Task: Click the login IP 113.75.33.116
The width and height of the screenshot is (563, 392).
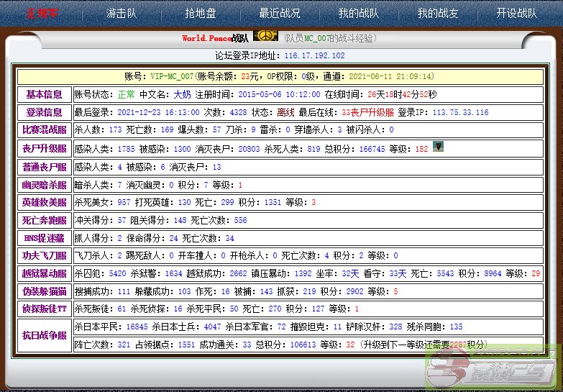Action: pos(454,112)
